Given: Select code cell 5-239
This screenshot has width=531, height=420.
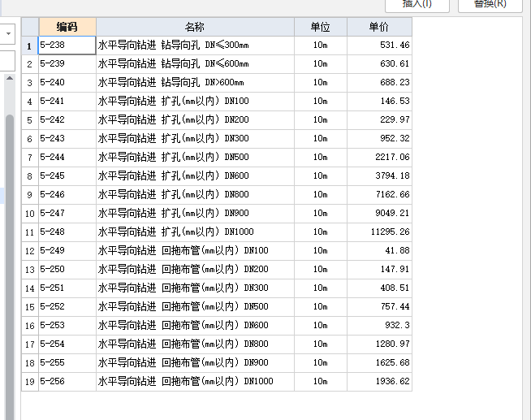Looking at the screenshot, I should point(67,64).
